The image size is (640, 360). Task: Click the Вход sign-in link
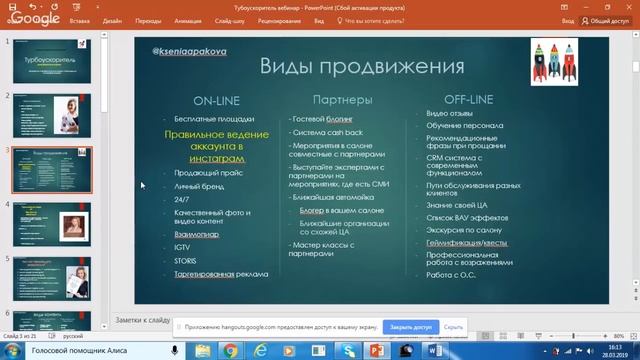pos(567,21)
